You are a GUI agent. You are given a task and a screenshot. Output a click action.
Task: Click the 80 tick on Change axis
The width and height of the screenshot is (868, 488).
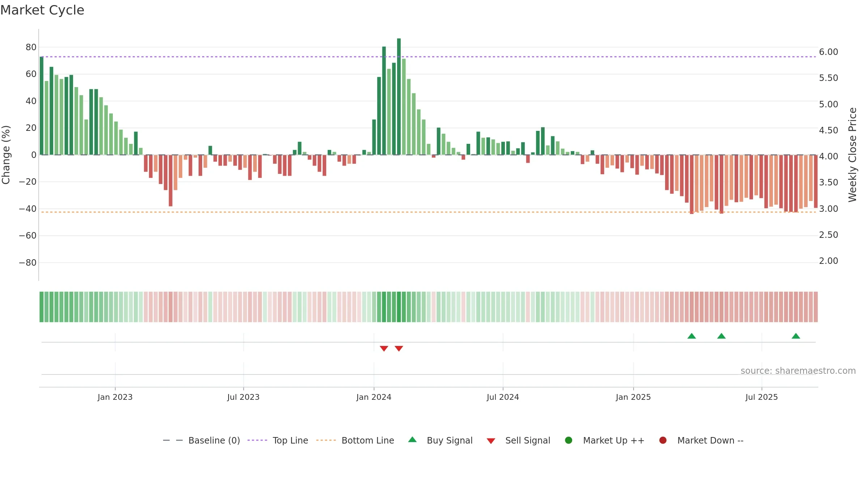tap(31, 47)
